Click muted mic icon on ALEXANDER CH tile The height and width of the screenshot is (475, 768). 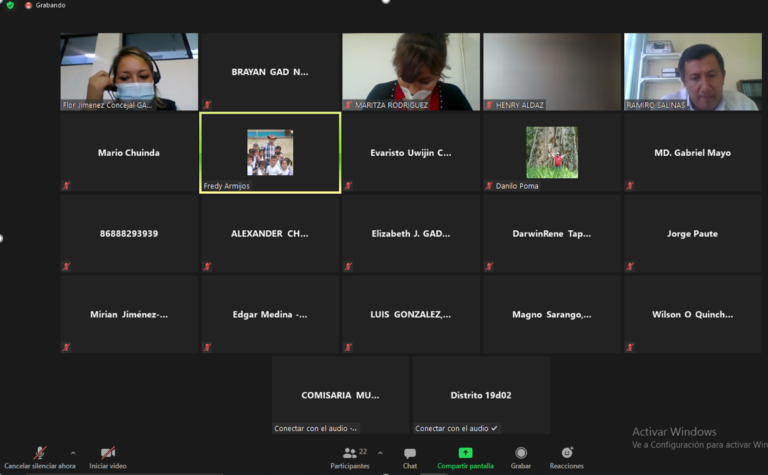(207, 266)
